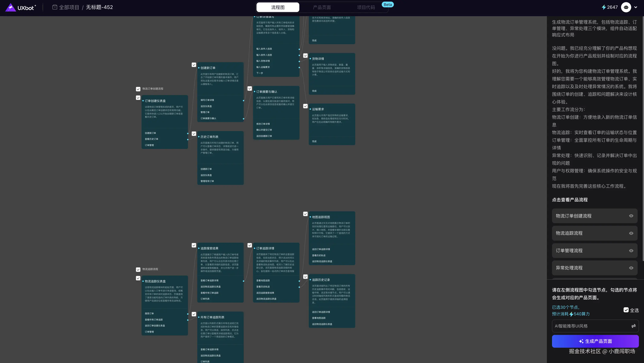
Task: Uncheck the 物流追踪流程 group checkbox
Action: (x=138, y=270)
